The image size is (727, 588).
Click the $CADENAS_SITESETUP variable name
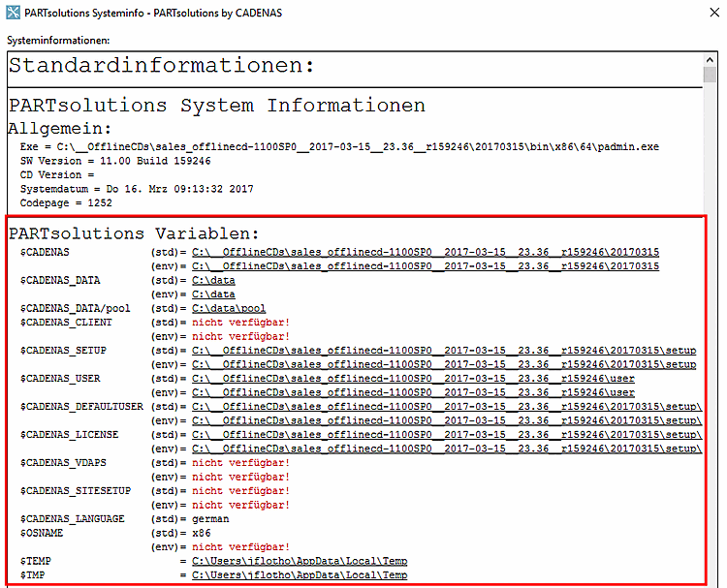(x=75, y=491)
